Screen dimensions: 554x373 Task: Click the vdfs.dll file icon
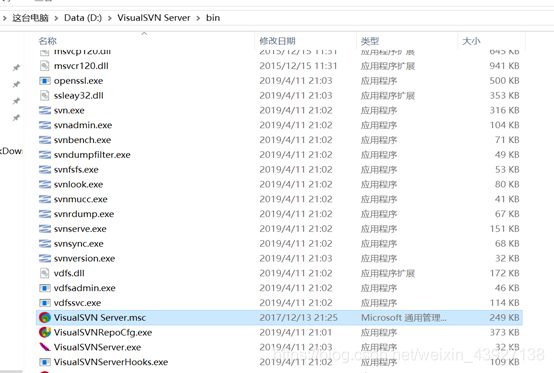(x=45, y=273)
